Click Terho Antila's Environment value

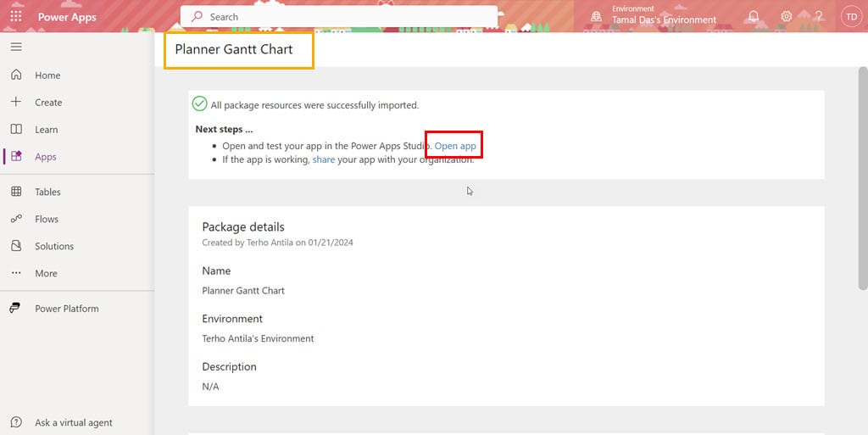258,338
